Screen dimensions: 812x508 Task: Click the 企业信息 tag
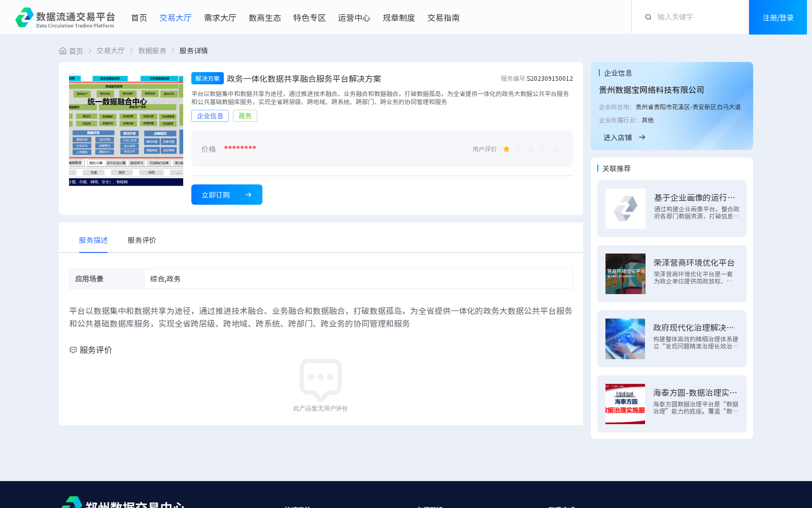click(210, 116)
